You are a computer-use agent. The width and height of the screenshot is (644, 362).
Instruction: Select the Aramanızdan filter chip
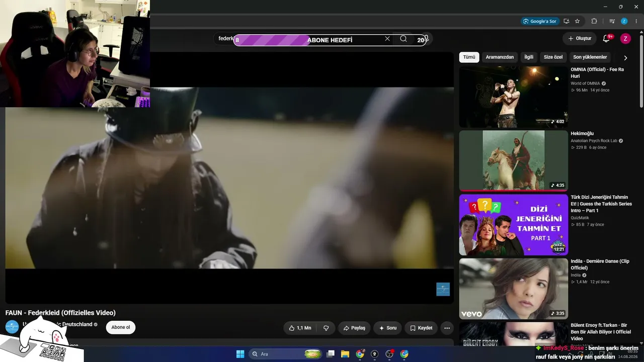point(500,57)
